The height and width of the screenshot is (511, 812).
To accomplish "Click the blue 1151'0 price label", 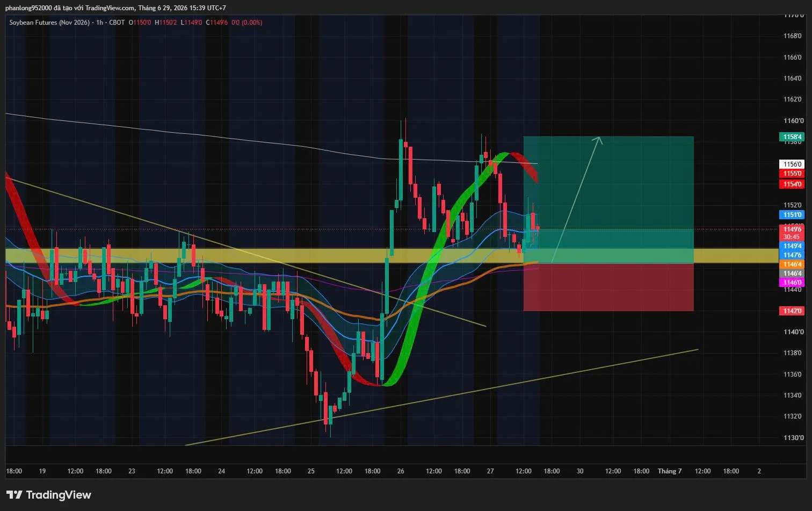I will (x=792, y=215).
